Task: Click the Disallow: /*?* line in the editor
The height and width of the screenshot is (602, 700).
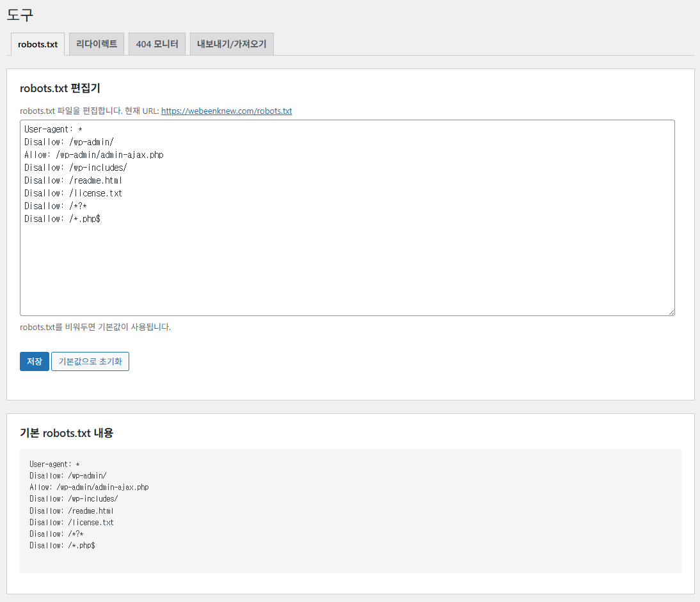Action: tap(55, 206)
